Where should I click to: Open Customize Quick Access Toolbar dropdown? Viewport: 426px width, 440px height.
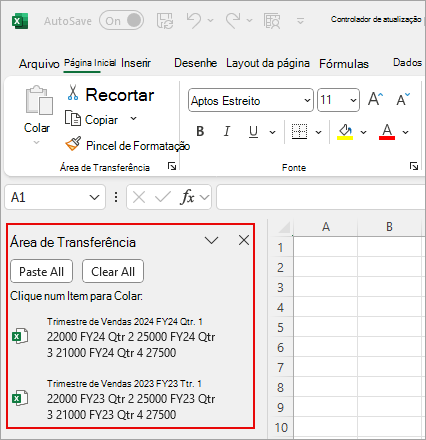click(300, 21)
